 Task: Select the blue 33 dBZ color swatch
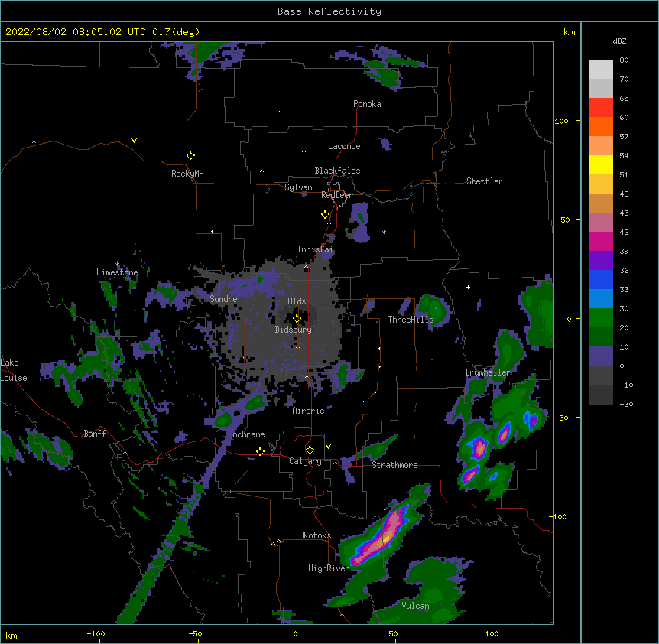pos(601,279)
